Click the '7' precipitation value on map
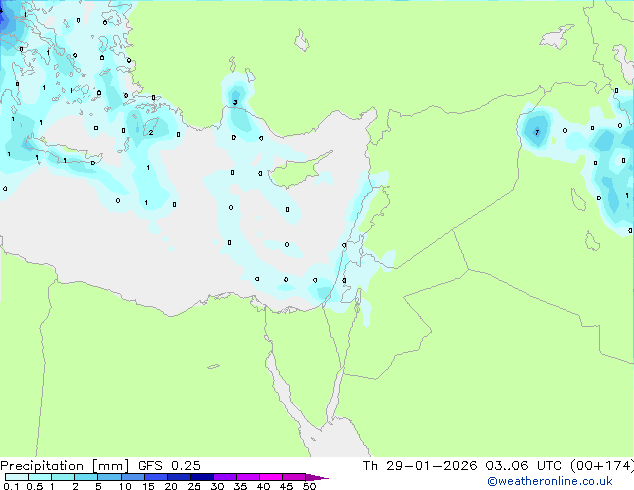The width and height of the screenshot is (634, 490). click(x=537, y=132)
